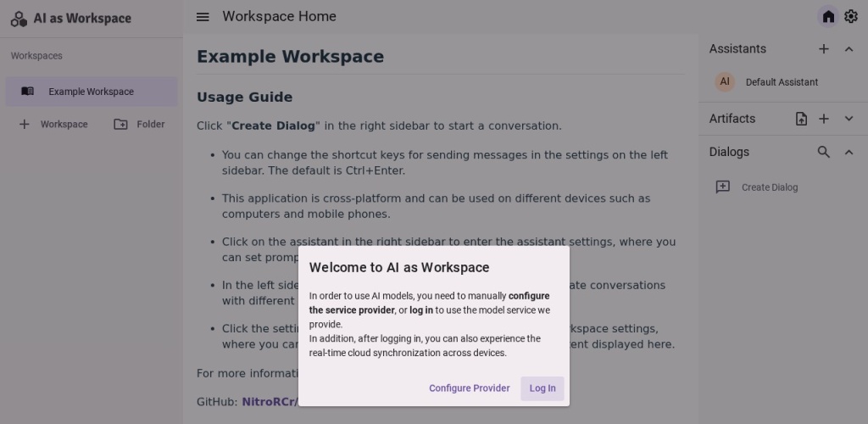
Task: Expand the Artifacts section chevron
Action: click(849, 119)
